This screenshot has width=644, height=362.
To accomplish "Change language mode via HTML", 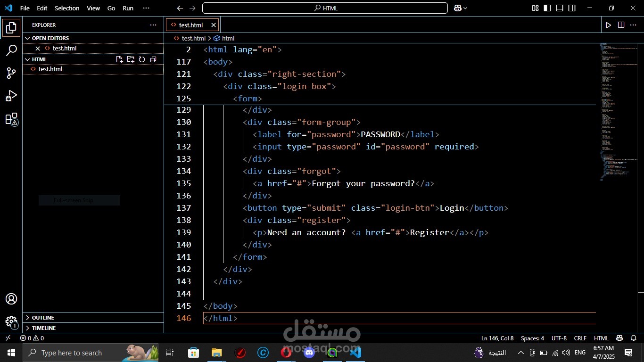I will pyautogui.click(x=601, y=338).
